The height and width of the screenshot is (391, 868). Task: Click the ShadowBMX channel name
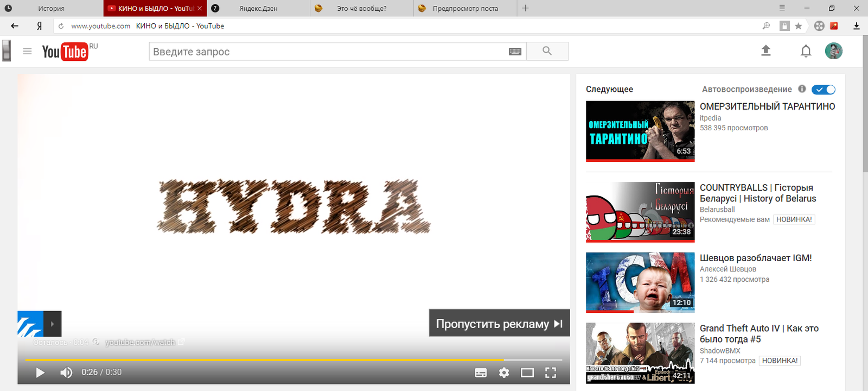pyautogui.click(x=720, y=351)
